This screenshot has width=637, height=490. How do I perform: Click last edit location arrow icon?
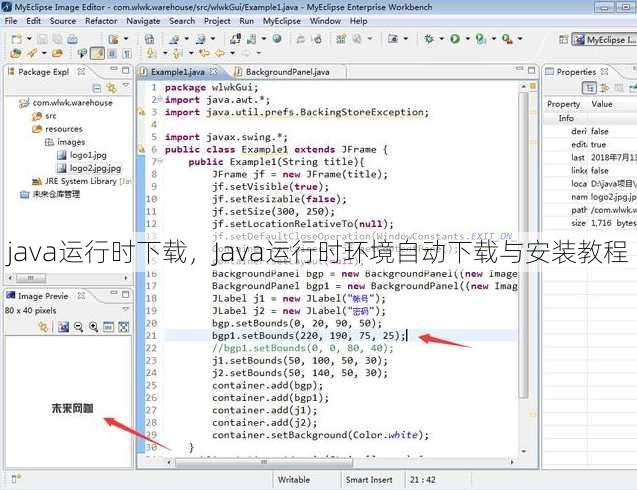pyautogui.click(x=204, y=53)
